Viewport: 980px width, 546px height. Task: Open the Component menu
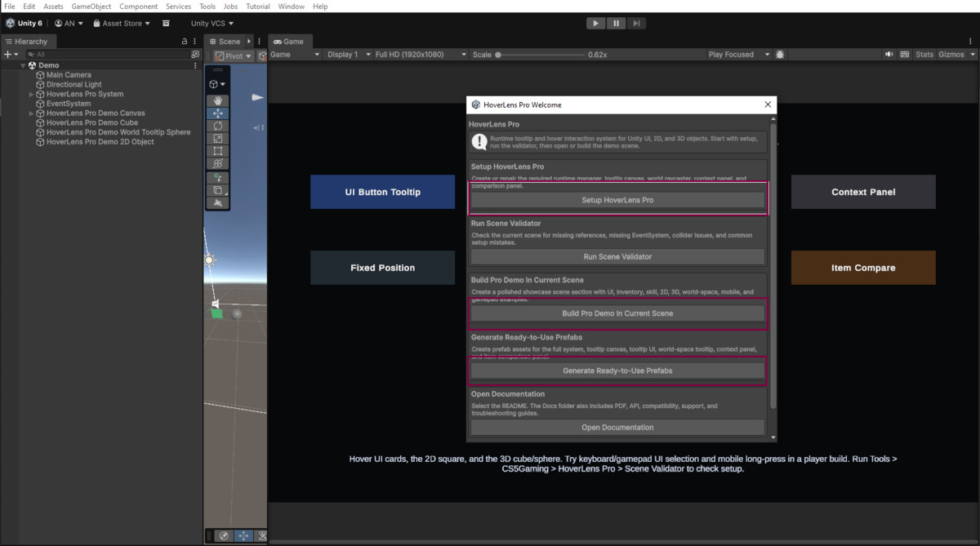tap(138, 7)
